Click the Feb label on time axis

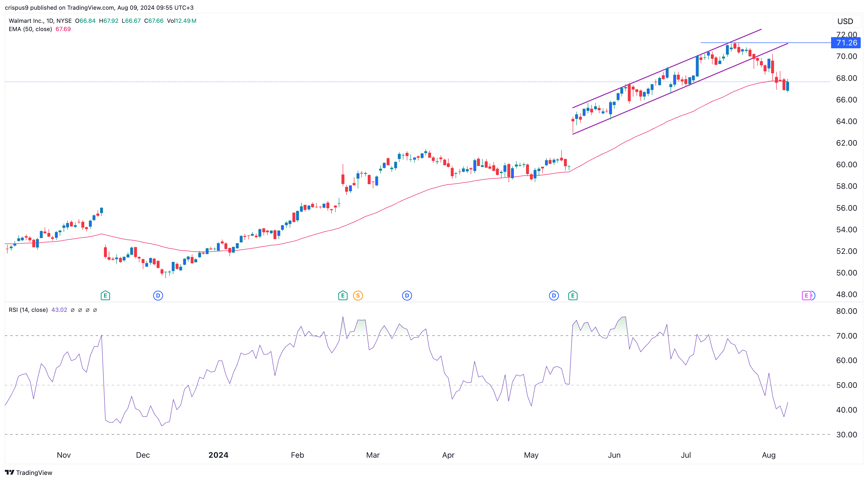tap(298, 455)
